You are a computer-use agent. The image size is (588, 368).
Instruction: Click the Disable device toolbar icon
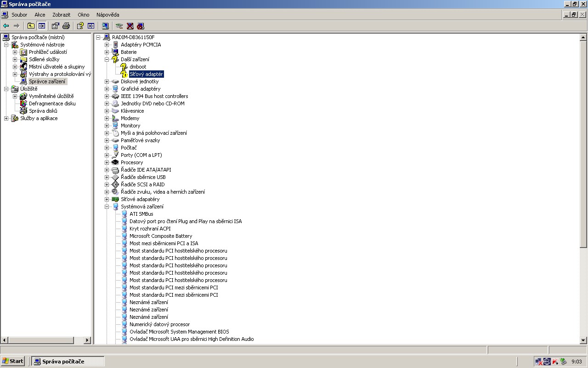[x=141, y=26]
